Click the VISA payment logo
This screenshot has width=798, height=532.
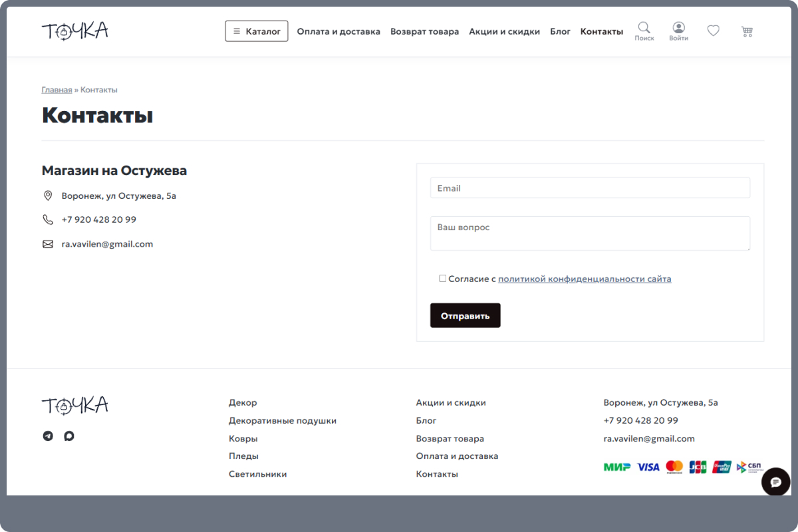(x=648, y=467)
